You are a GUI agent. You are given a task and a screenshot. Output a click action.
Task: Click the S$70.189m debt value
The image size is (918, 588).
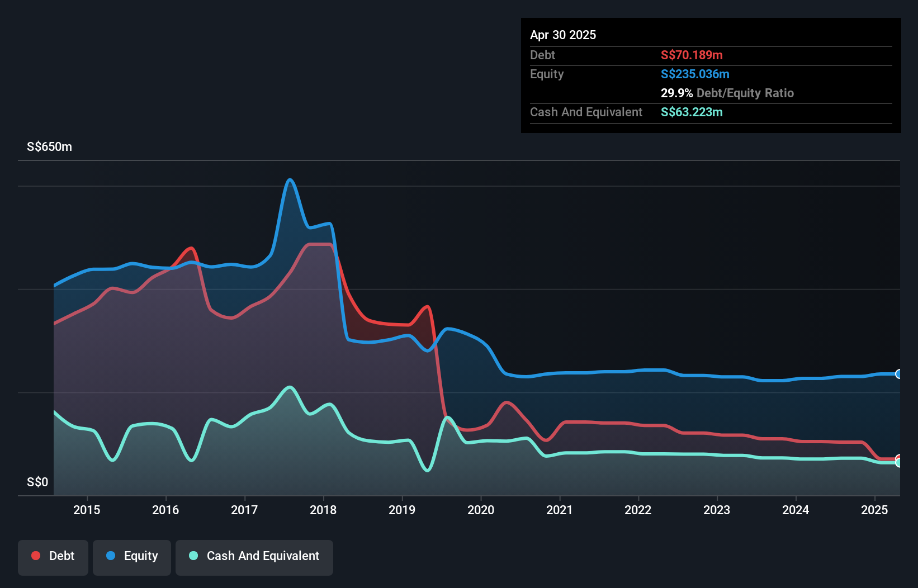click(x=692, y=55)
